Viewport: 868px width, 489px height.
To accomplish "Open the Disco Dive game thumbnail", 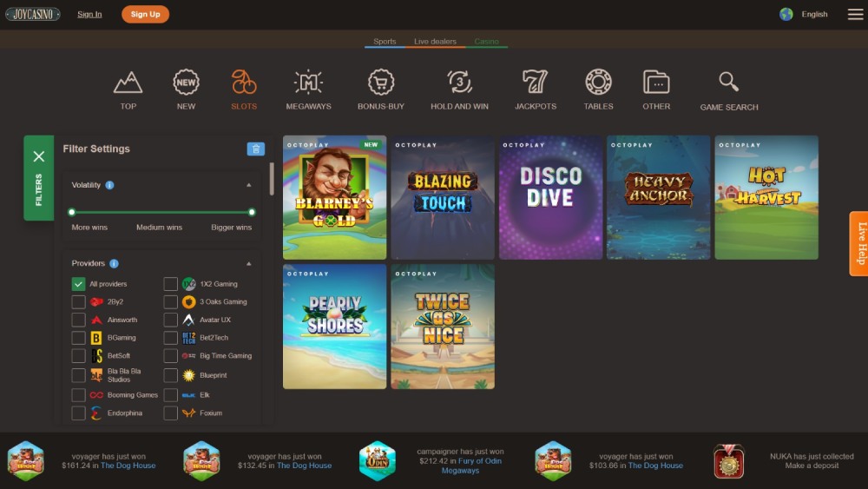I will pyautogui.click(x=550, y=198).
